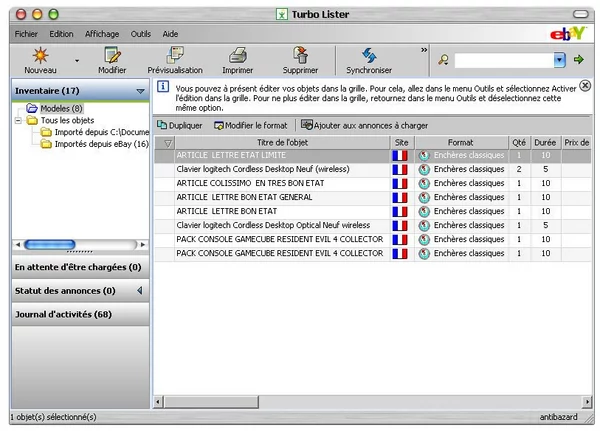The height and width of the screenshot is (431, 600).
Task: Click the antibazard status bar username
Action: [558, 417]
